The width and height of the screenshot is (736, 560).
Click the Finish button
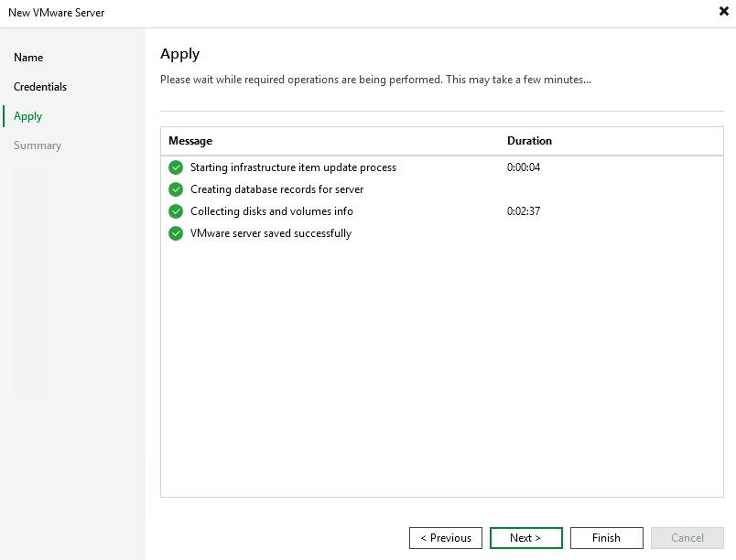[606, 538]
